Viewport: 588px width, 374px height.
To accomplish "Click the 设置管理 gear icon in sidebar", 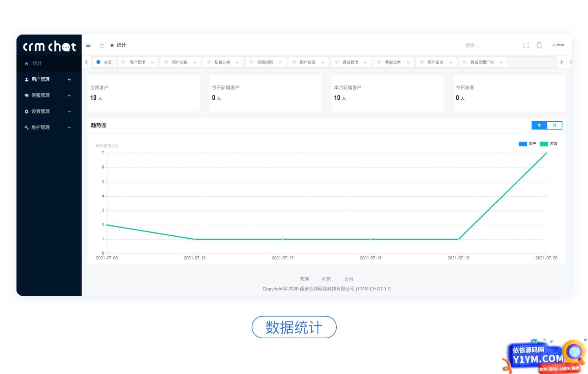I will (27, 111).
